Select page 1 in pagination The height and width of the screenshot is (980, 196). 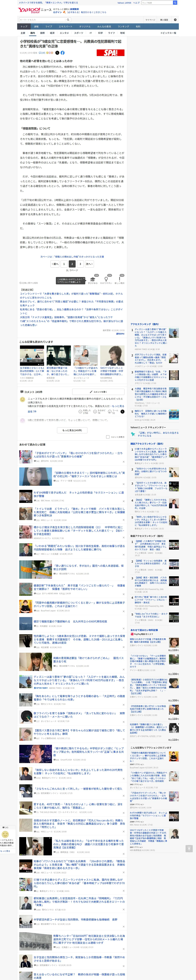click(x=64, y=264)
